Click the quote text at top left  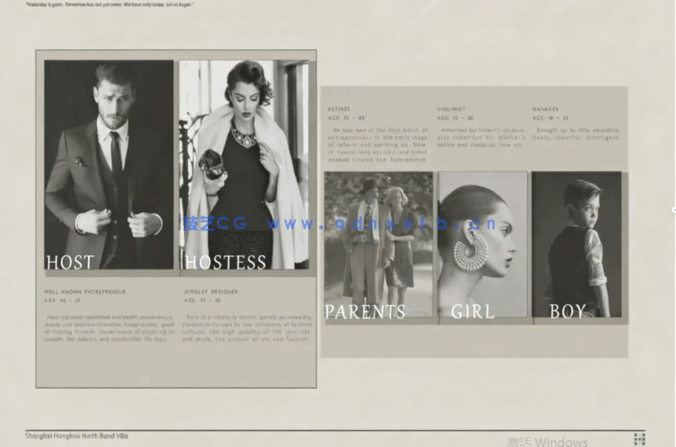coord(98,4)
